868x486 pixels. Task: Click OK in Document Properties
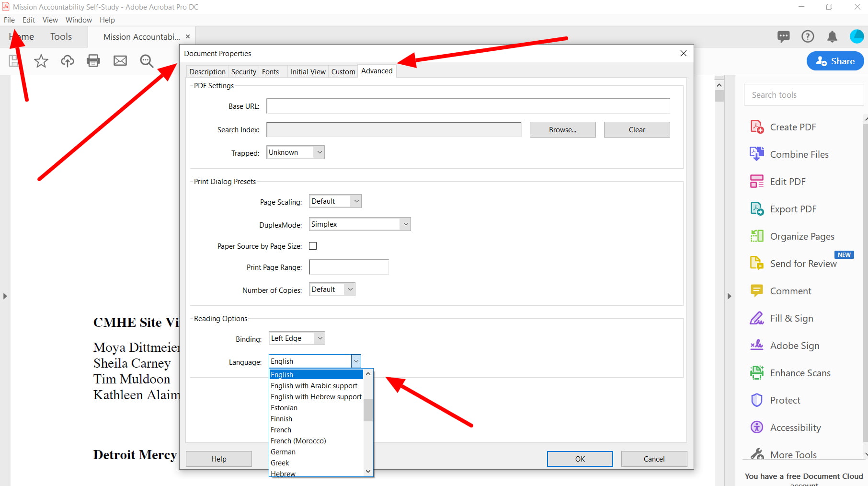pos(580,459)
